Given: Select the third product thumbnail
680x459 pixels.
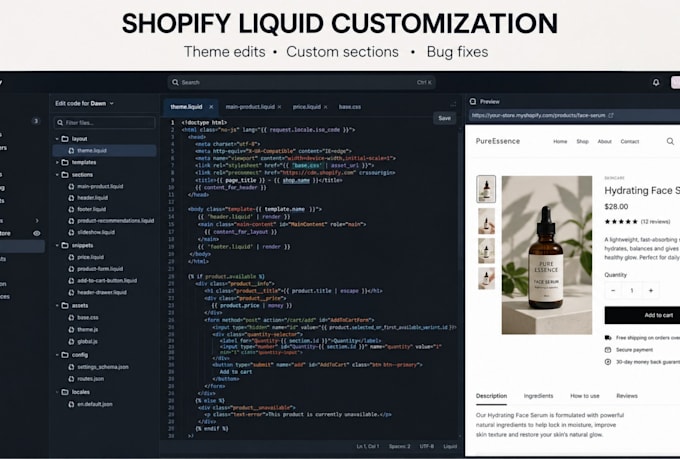Looking at the screenshot, I should (486, 251).
